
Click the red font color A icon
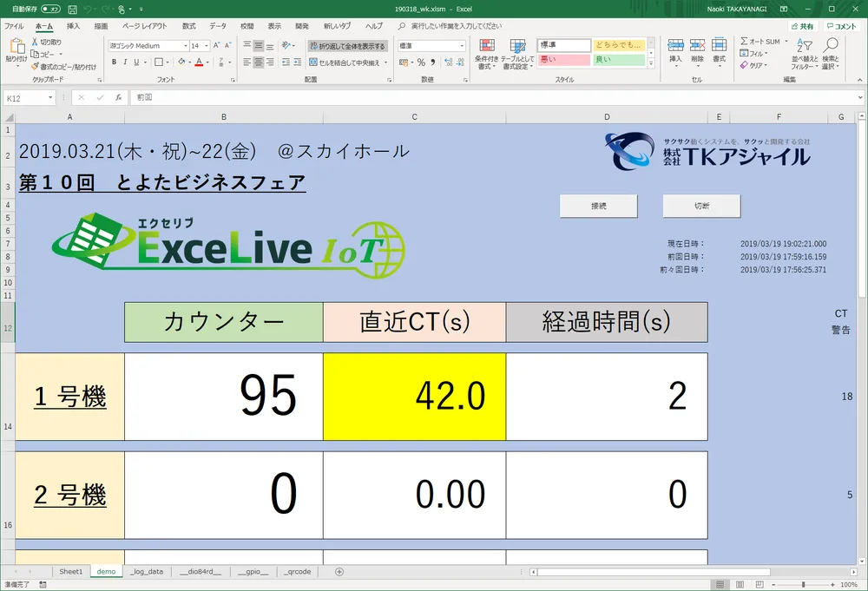(200, 62)
